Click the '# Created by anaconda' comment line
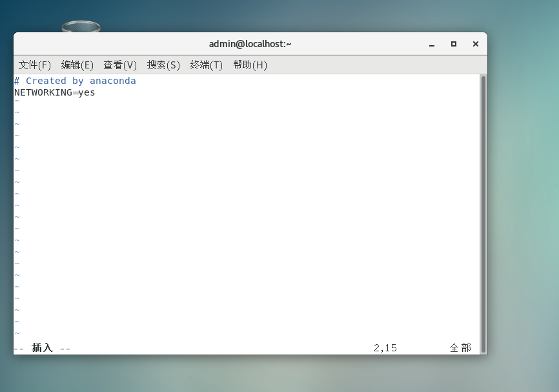Viewport: 559px width, 392px height. 75,80
